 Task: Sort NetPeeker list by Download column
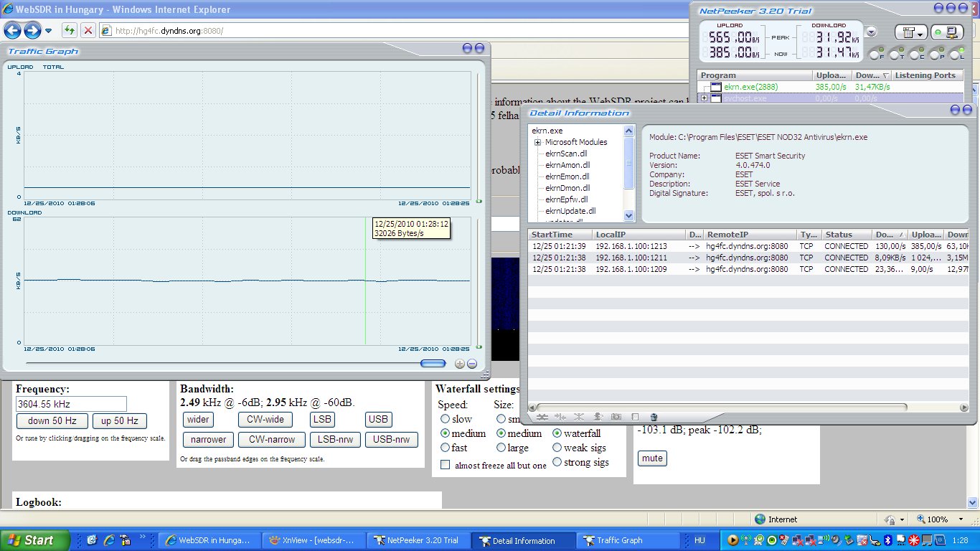pos(872,75)
